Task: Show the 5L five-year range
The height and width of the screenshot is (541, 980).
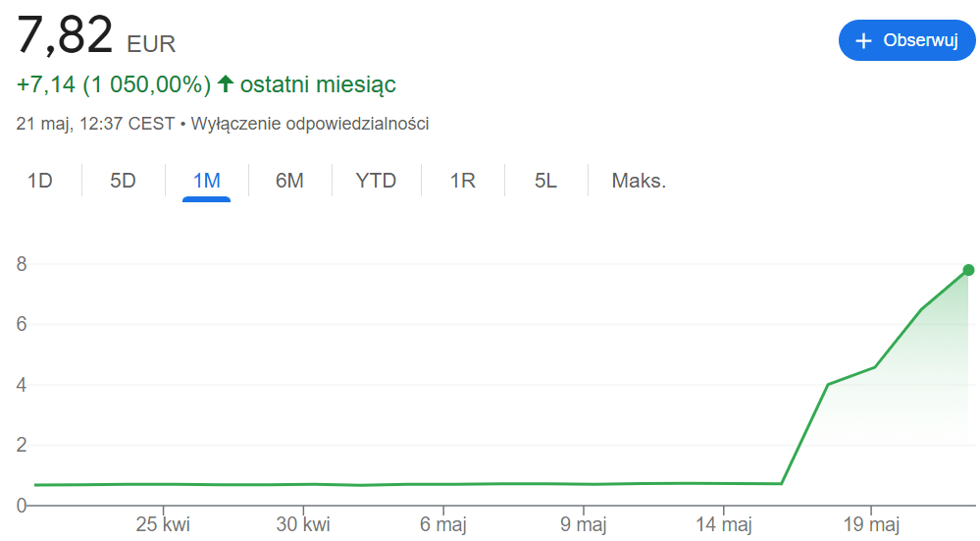Action: coord(545,181)
